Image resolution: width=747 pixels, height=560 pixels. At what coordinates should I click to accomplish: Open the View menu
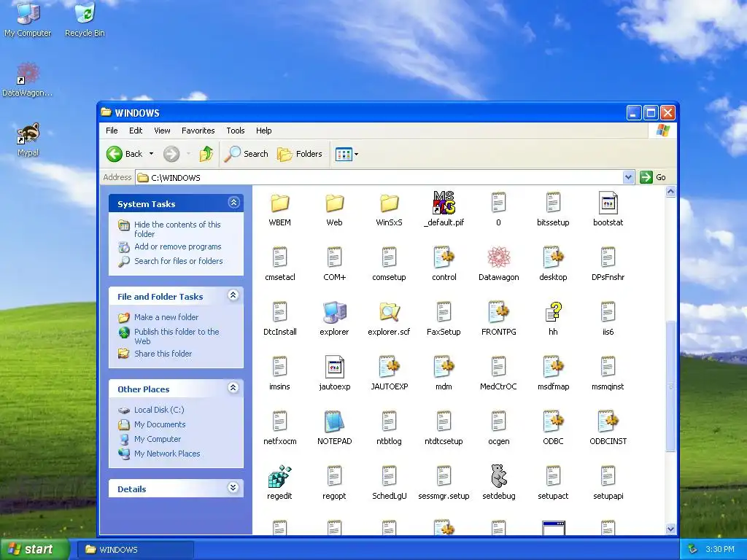(162, 131)
